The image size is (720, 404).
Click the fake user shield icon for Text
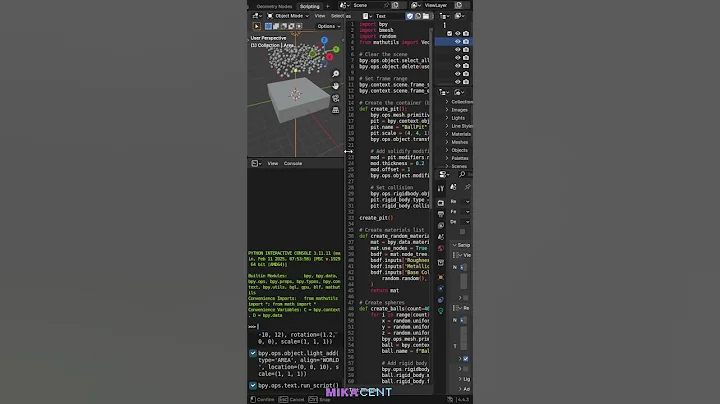point(410,16)
